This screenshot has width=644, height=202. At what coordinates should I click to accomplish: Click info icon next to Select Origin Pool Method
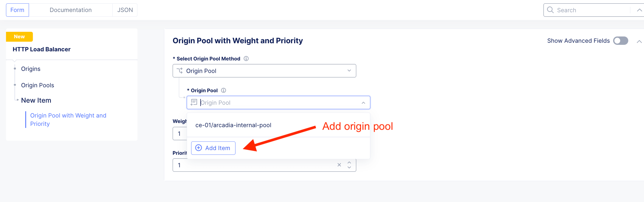(246, 59)
